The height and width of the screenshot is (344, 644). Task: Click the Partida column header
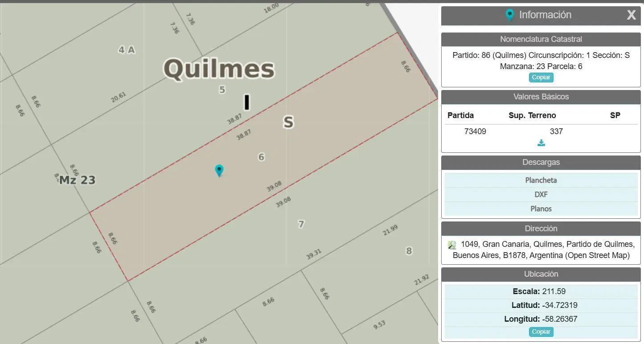click(460, 115)
